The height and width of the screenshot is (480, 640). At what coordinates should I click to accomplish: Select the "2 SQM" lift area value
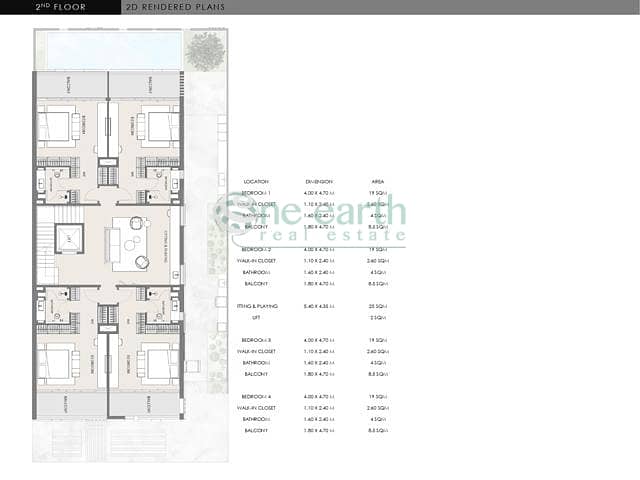tap(378, 318)
